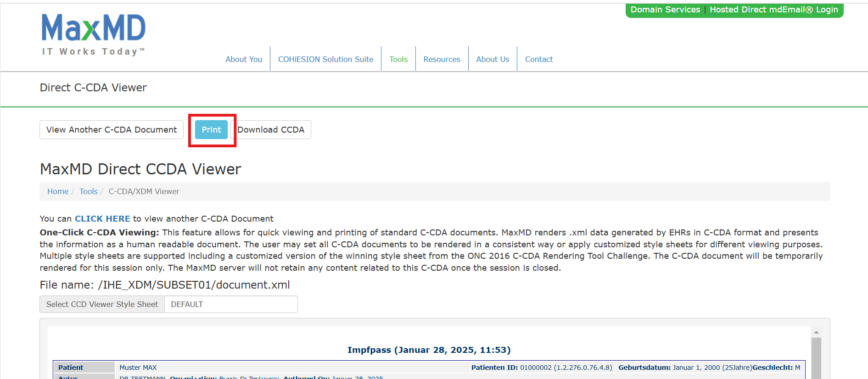Open the Contact menu item

[x=539, y=59]
